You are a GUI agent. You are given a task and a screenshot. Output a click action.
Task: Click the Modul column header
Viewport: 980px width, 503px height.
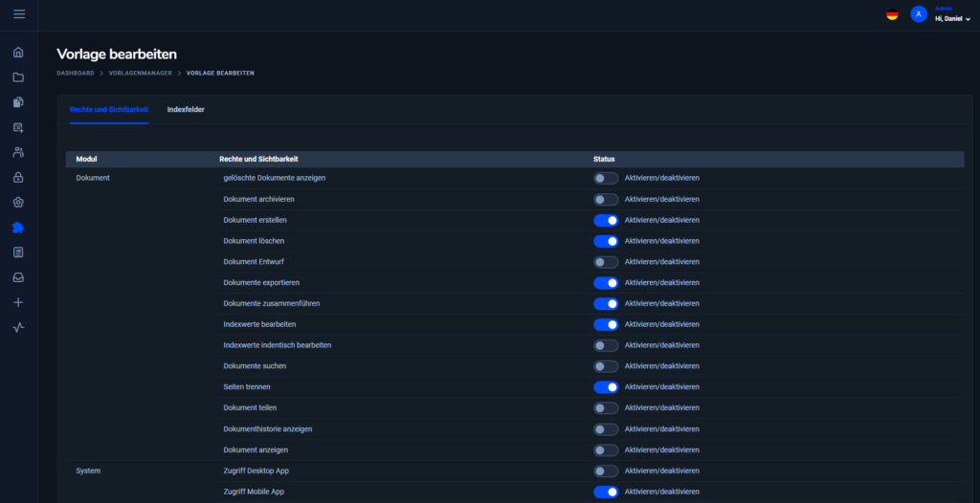(86, 160)
